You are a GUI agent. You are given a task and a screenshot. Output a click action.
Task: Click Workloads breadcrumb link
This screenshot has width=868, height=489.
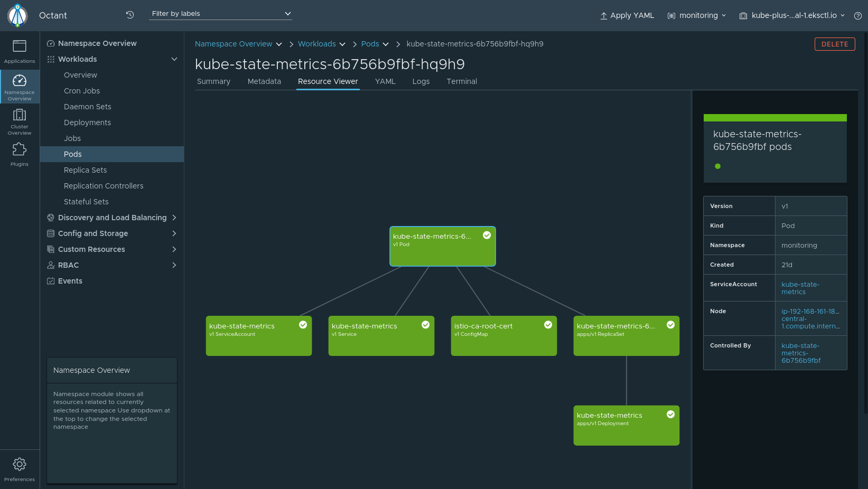pyautogui.click(x=317, y=44)
